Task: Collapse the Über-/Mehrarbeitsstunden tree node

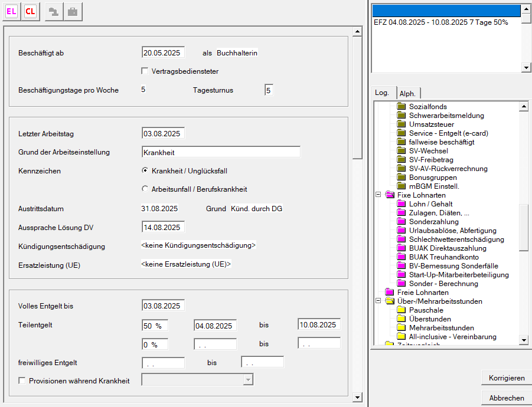Action: pyautogui.click(x=378, y=301)
